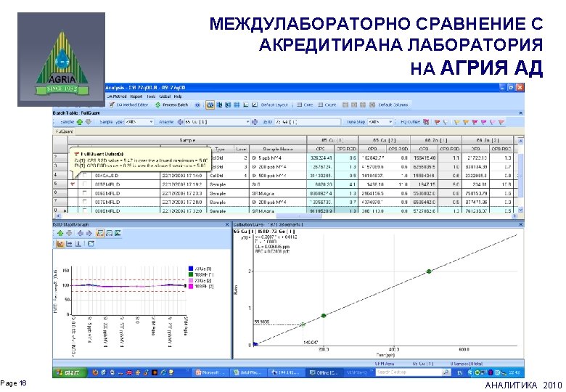Click the Windows start button
The height and width of the screenshot is (392, 566).
coord(70,372)
